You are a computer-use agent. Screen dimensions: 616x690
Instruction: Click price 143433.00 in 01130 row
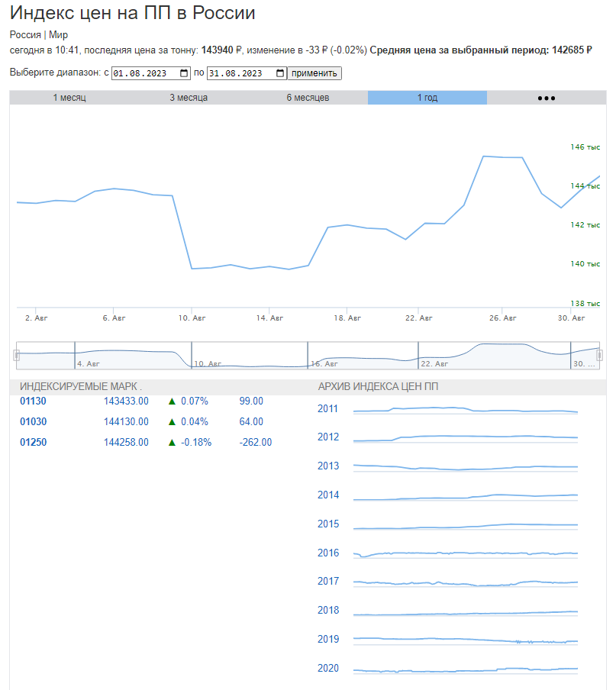[x=126, y=401]
